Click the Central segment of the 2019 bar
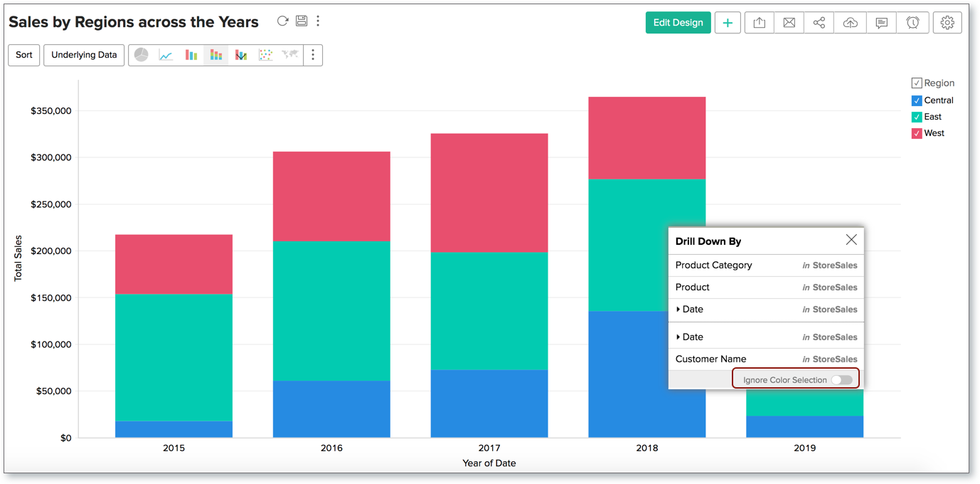Screen dimensions: 980x484 805,426
